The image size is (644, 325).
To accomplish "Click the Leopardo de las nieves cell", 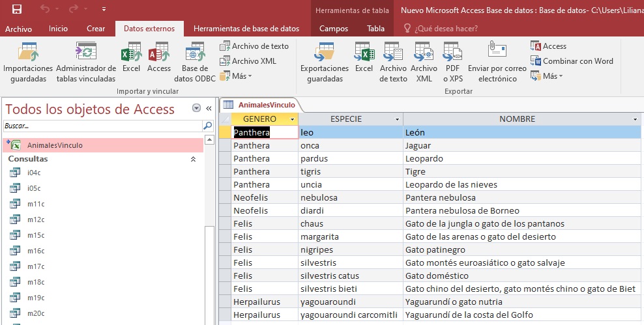I will tap(522, 185).
